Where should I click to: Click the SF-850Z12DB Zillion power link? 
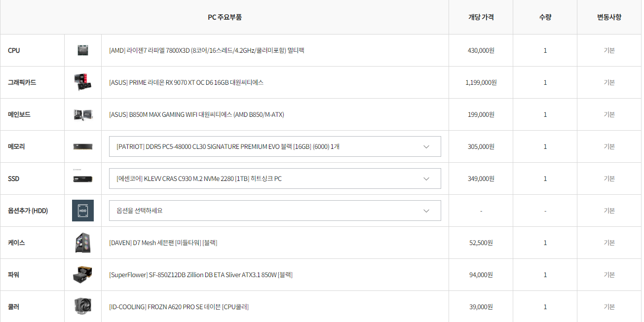click(x=200, y=275)
